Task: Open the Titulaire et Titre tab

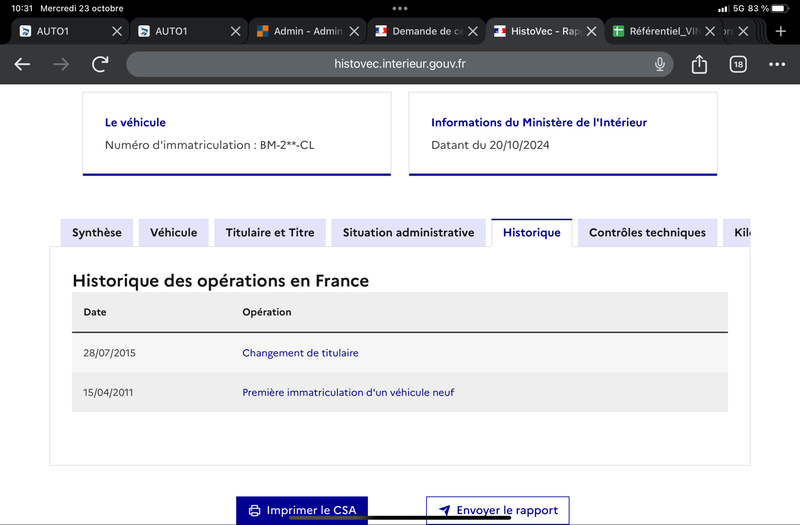Action: click(x=270, y=233)
